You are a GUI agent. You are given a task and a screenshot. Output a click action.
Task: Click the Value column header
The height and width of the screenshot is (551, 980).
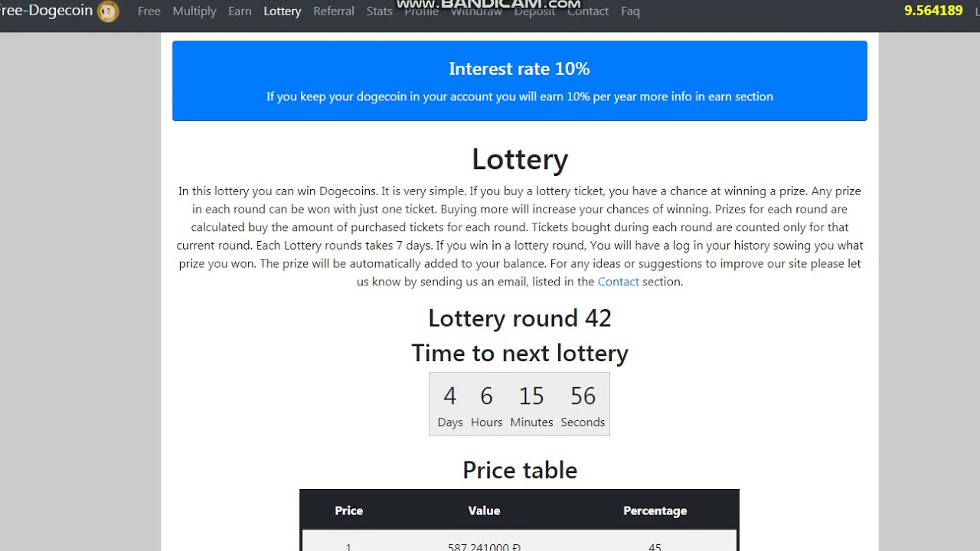click(484, 510)
